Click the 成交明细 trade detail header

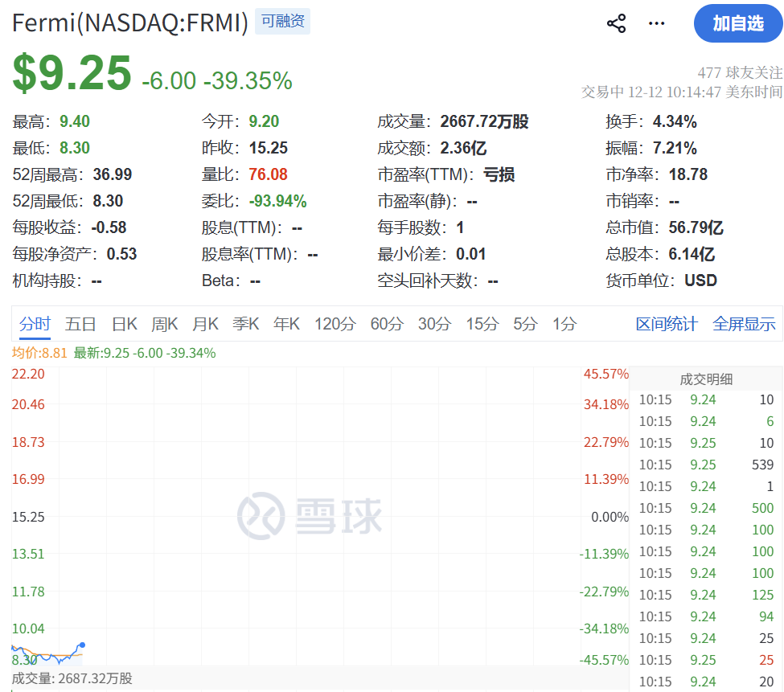point(705,379)
